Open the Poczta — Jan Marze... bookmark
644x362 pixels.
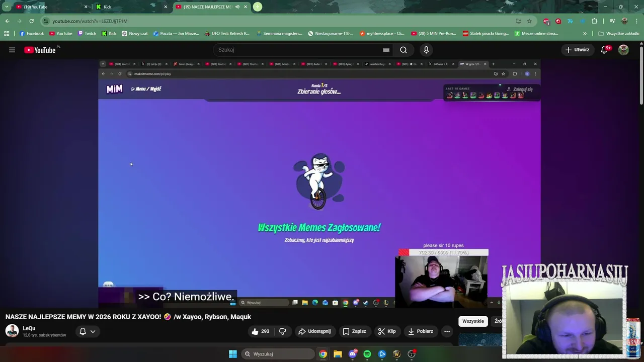[176, 34]
